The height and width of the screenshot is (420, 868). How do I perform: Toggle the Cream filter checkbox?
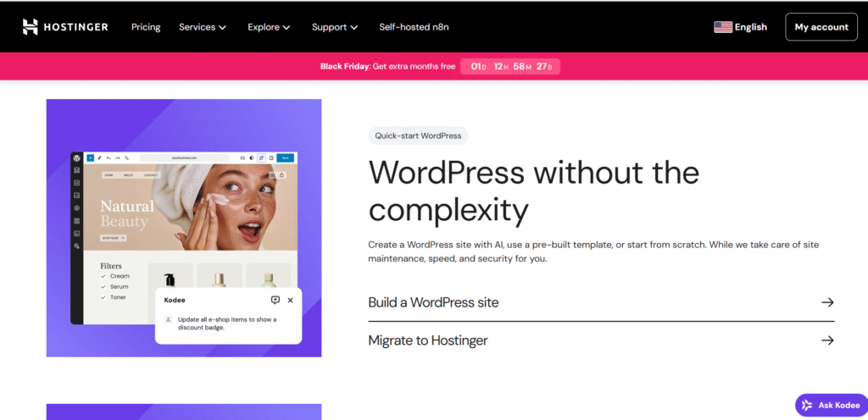pyautogui.click(x=103, y=276)
